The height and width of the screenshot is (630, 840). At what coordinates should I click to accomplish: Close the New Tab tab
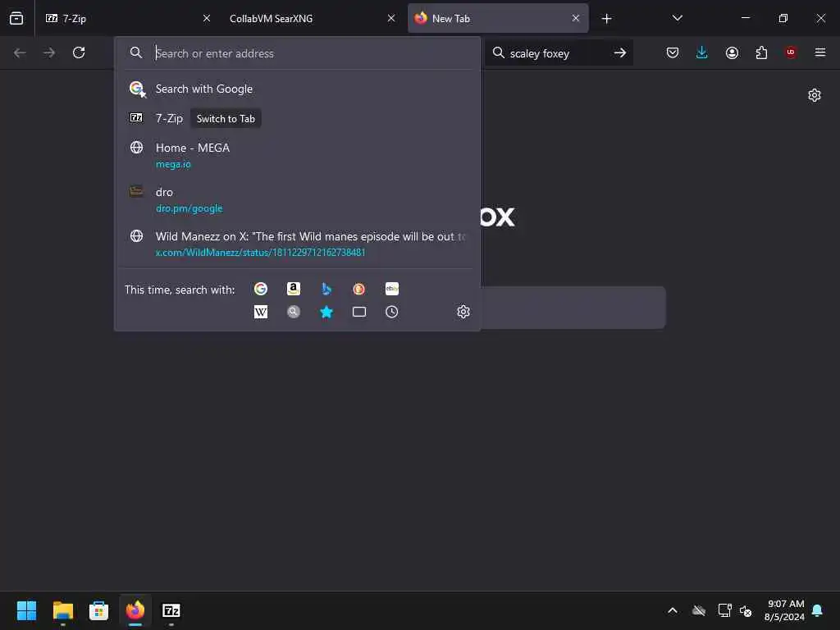tap(575, 18)
